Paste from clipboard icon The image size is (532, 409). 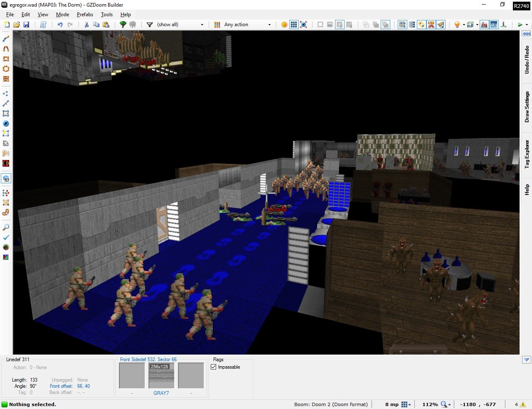(x=106, y=25)
